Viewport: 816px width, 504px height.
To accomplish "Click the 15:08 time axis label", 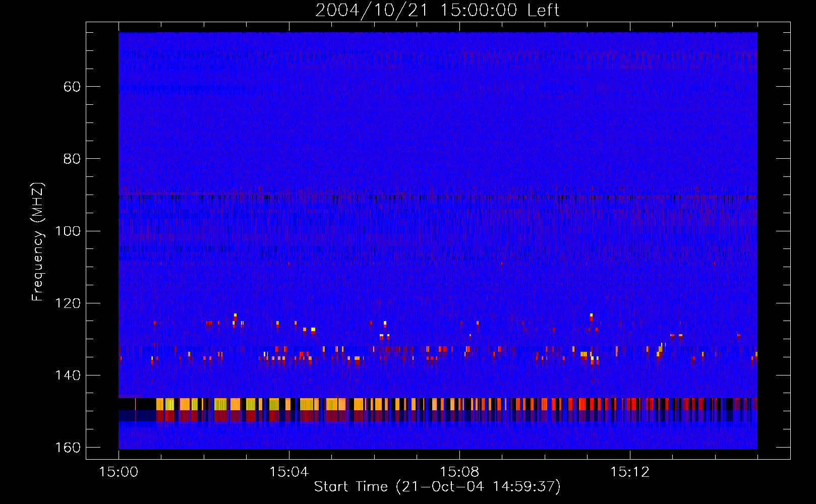I will click(x=459, y=472).
